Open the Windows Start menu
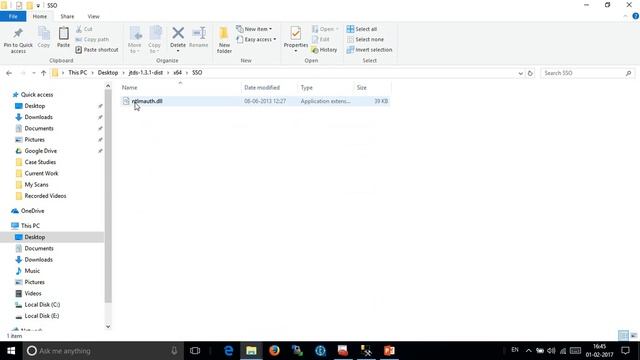Viewport: 640px width, 360px height. pyautogui.click(x=11, y=351)
